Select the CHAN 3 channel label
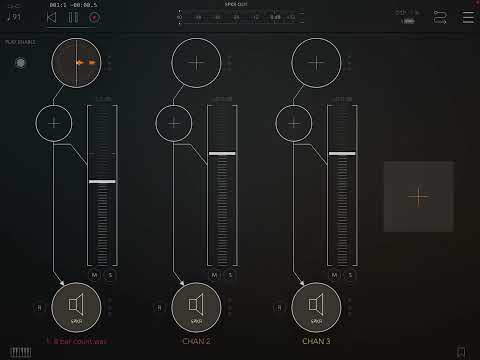480x360 pixels. pyautogui.click(x=316, y=341)
